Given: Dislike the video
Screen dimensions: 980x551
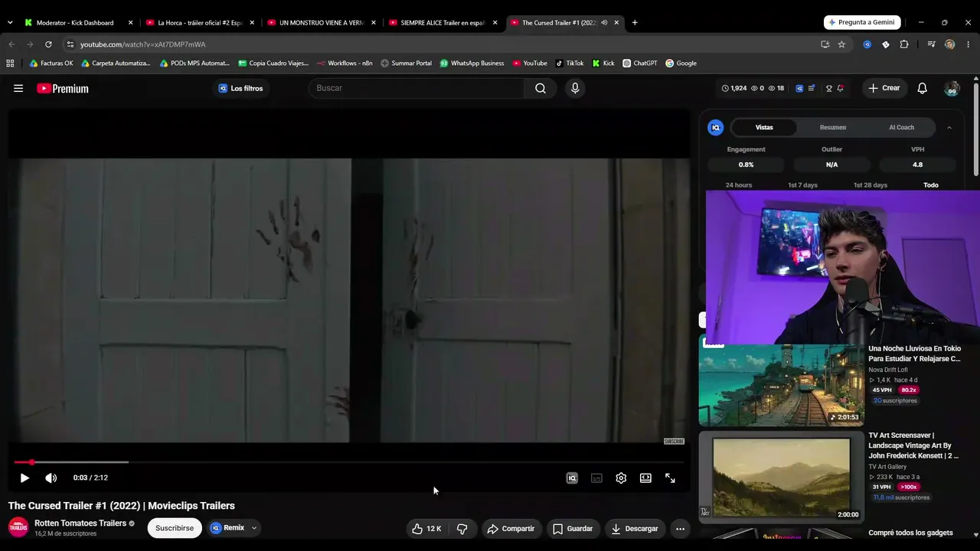Looking at the screenshot, I should click(x=462, y=529).
